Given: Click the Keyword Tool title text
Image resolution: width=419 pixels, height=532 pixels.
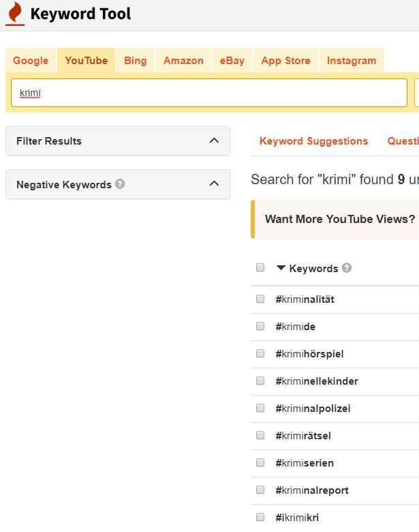Looking at the screenshot, I should pos(80,14).
